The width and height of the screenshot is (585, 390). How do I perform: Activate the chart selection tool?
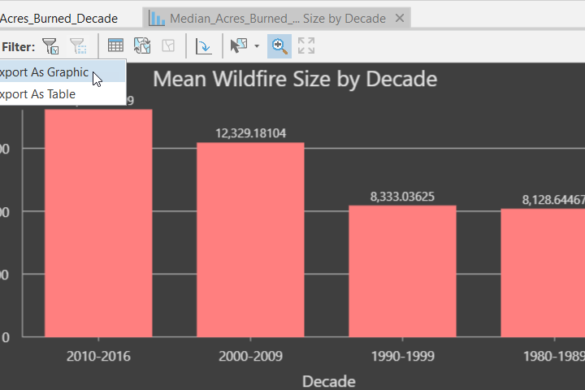click(239, 46)
